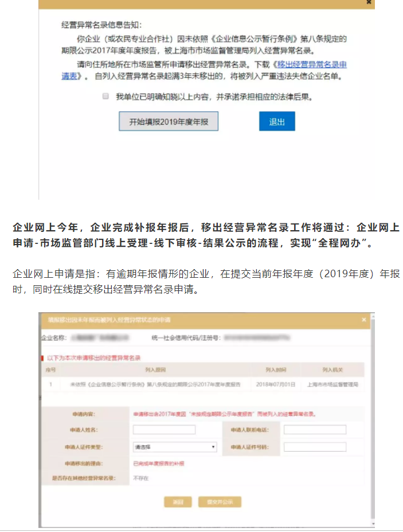Click the 列入原因 column header
Screen dimensions: 403x532
click(155, 370)
